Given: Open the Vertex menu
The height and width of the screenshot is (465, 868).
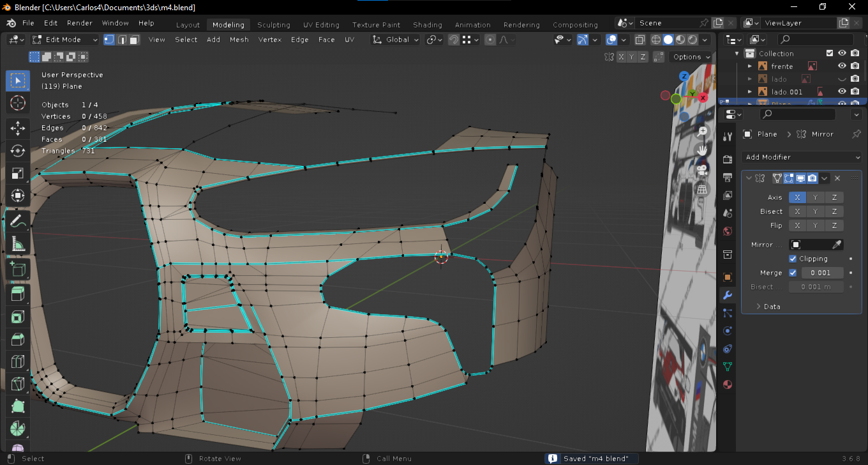Looking at the screenshot, I should (269, 40).
